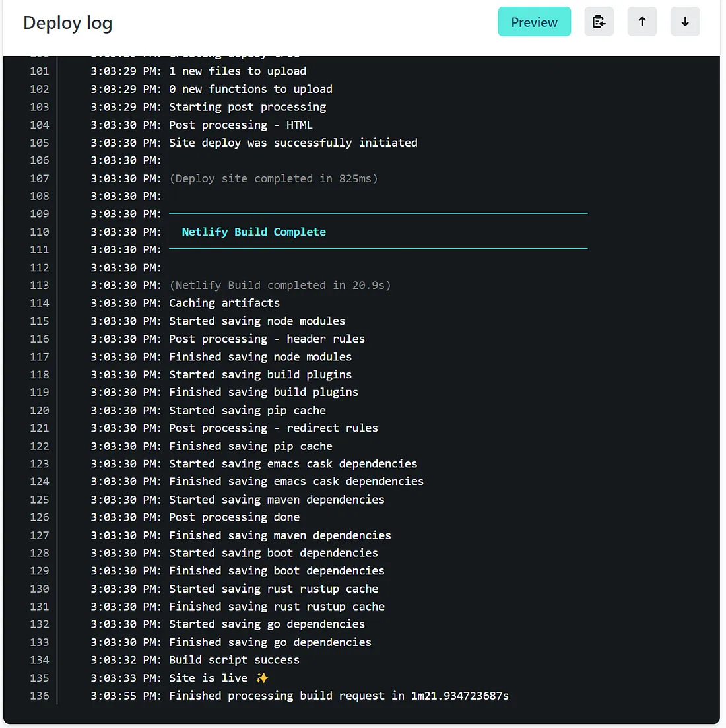This screenshot has width=726, height=728.
Task: Click 'Started saving boot dependencies' entry
Action: [273, 552]
